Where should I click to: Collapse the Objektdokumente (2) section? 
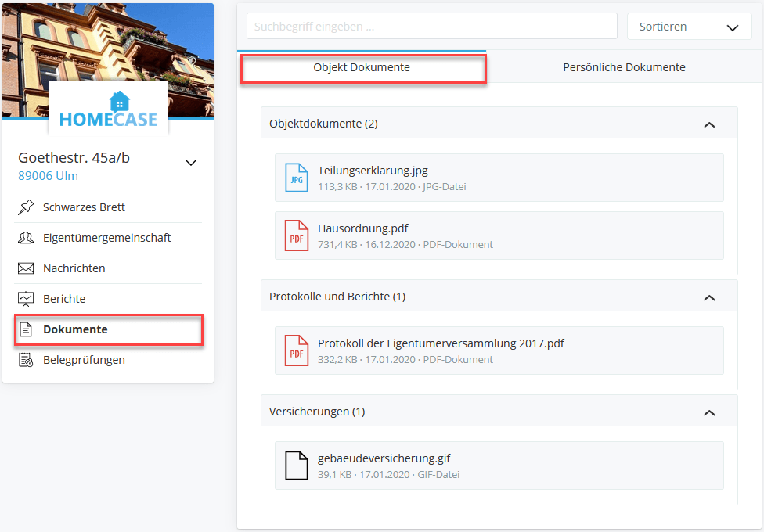pos(709,124)
